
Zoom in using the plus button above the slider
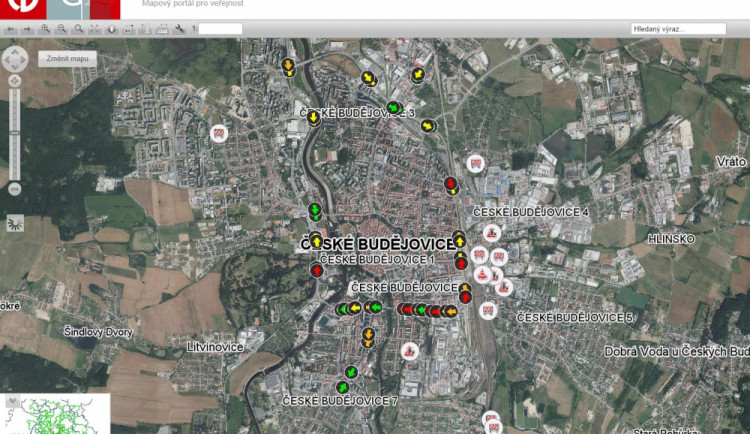point(14,80)
